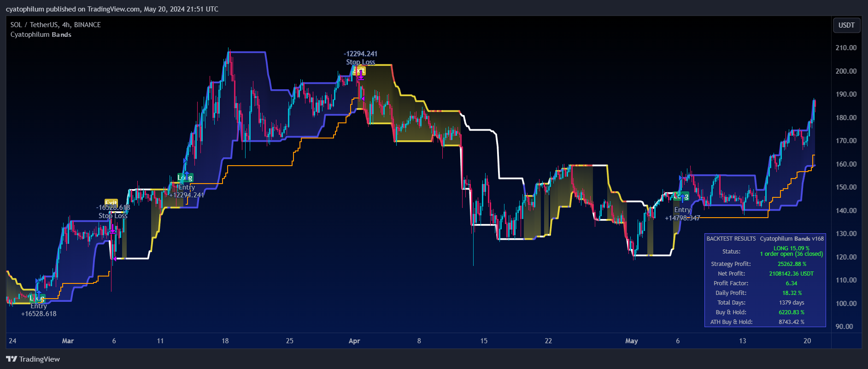
Task: Click the 18 date label on time axis
Action: click(x=225, y=341)
